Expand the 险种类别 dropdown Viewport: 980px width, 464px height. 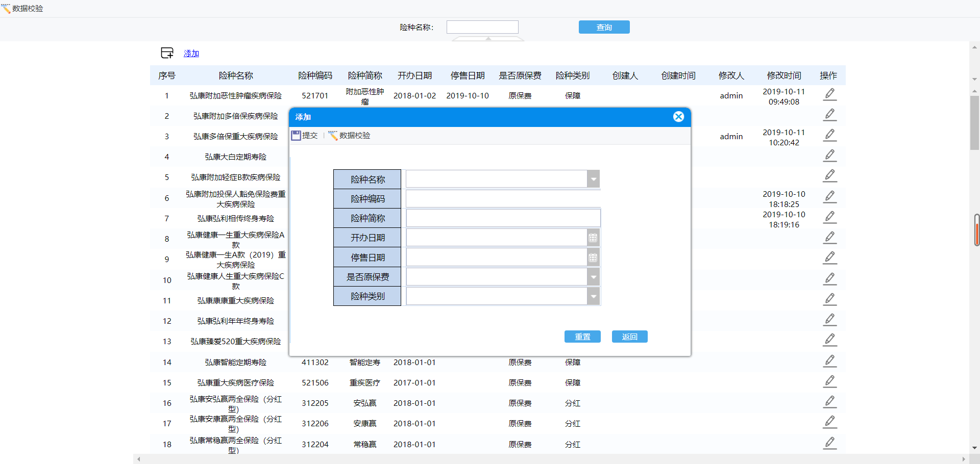click(x=593, y=296)
